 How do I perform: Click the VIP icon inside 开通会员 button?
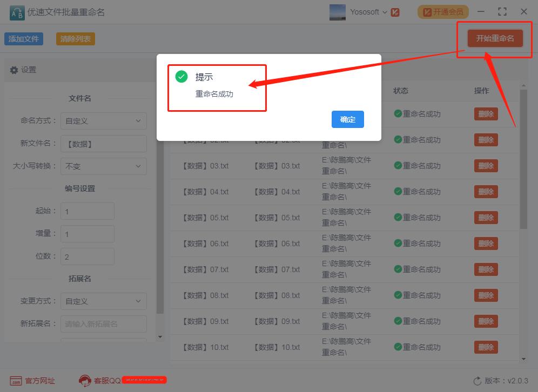coord(427,11)
